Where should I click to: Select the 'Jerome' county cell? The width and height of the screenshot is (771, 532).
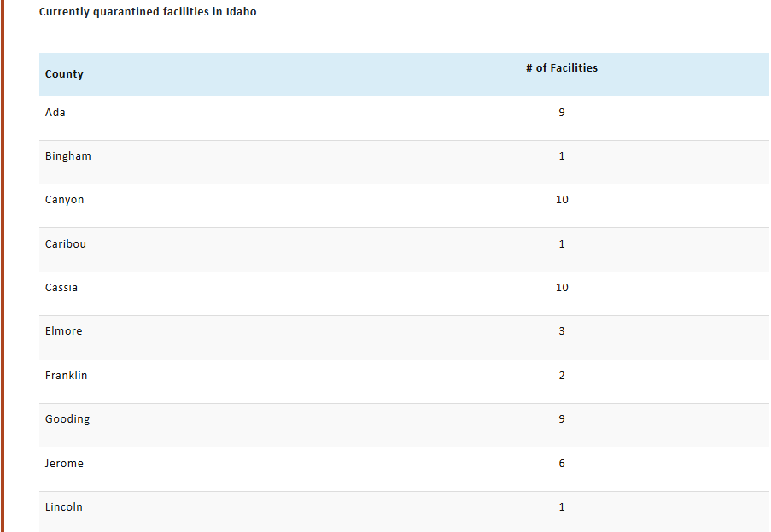pos(64,464)
